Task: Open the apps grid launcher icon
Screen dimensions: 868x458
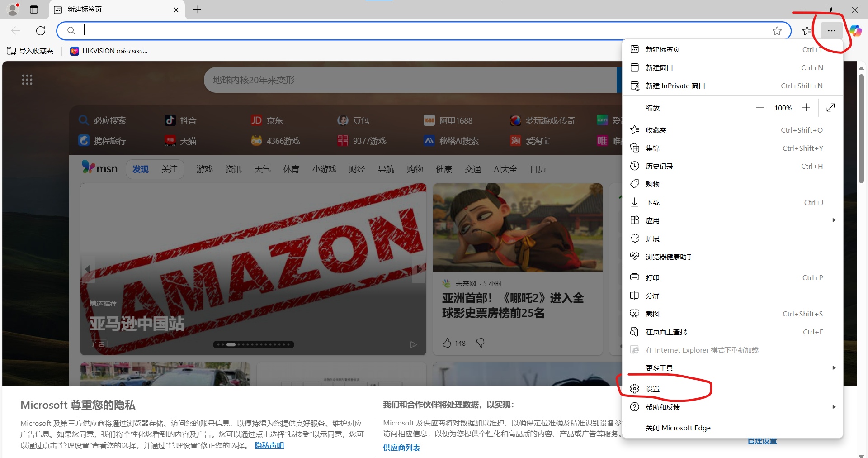Action: pos(27,80)
